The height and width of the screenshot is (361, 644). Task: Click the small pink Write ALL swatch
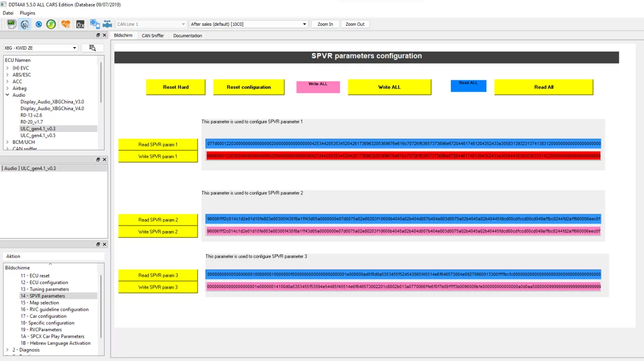pos(318,87)
